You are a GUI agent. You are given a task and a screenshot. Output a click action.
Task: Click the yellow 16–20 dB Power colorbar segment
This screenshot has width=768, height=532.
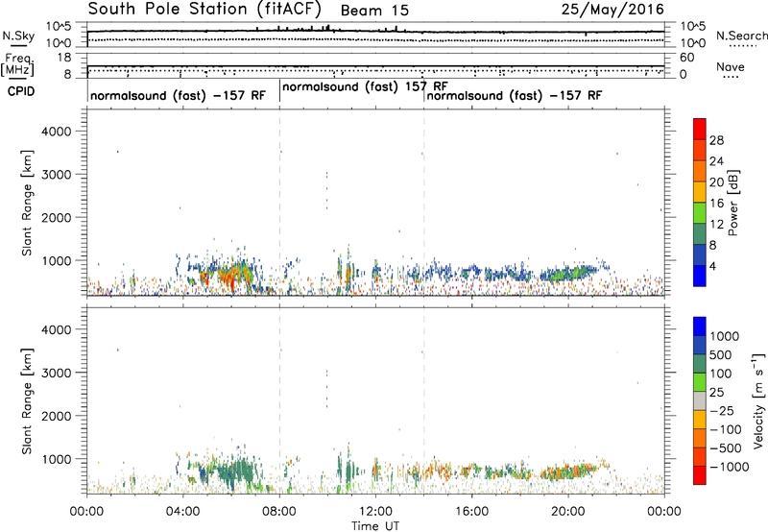pyautogui.click(x=700, y=191)
